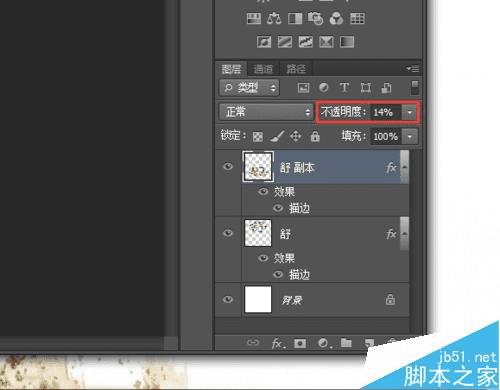The height and width of the screenshot is (390, 500).
Task: Open the 不透明度 slider arrow
Action: point(410,112)
